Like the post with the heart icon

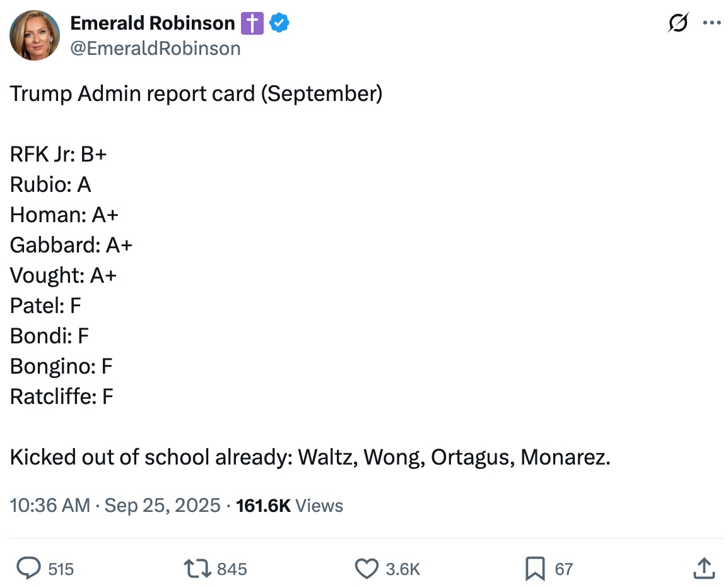point(367,569)
